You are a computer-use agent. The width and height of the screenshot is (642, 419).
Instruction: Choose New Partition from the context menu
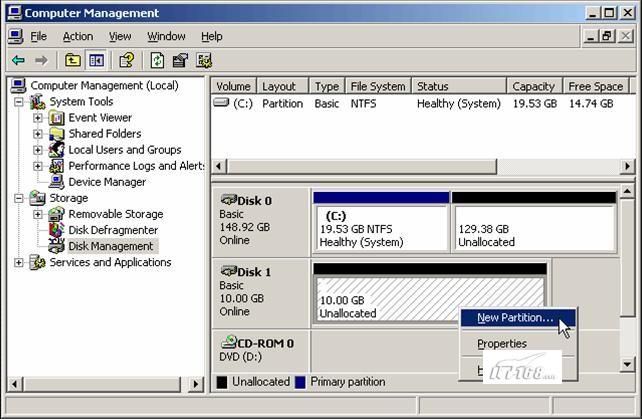(x=514, y=318)
